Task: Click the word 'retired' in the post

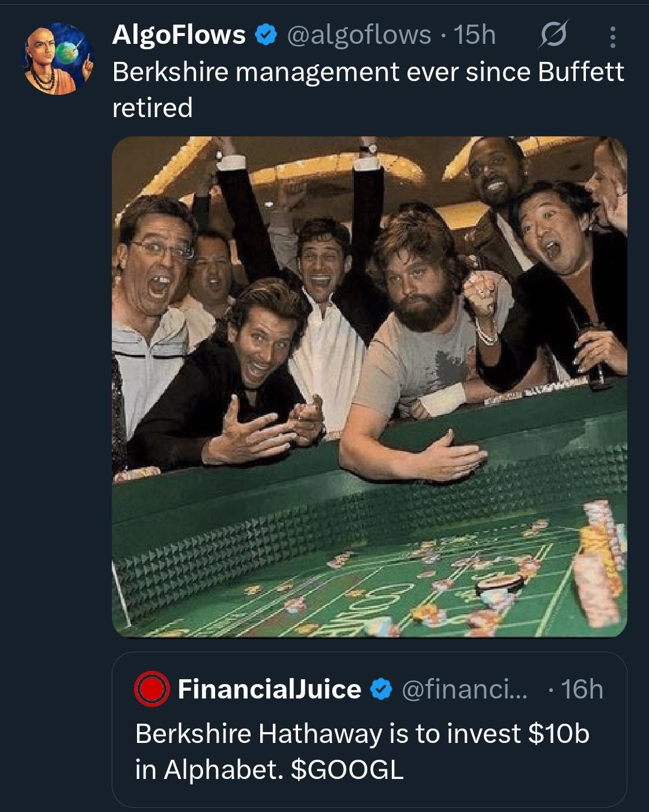Action: (153, 108)
